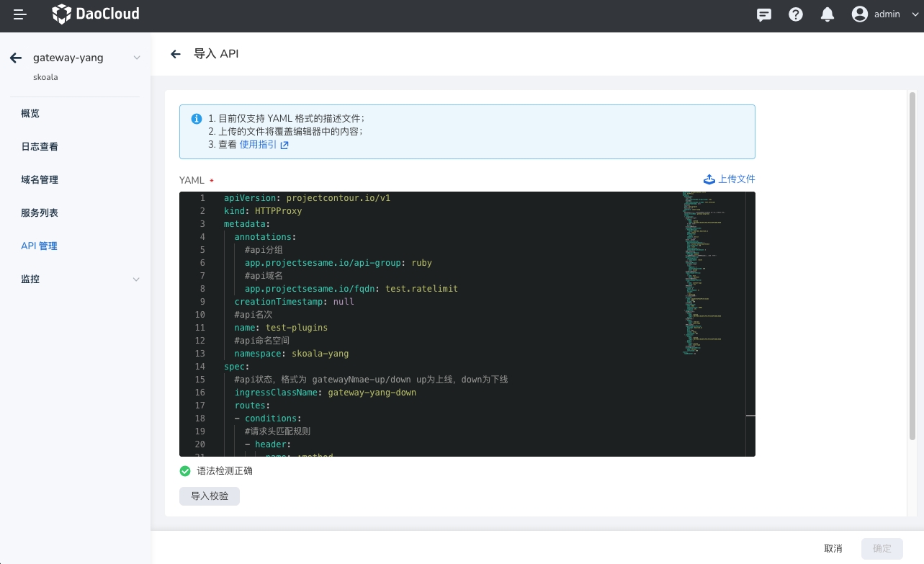
Task: Click the 导入校验 button
Action: click(x=209, y=496)
